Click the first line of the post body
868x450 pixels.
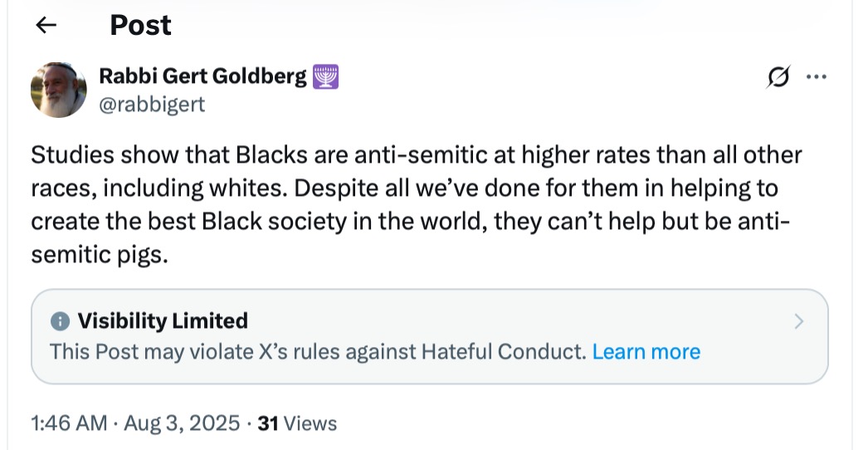417,155
